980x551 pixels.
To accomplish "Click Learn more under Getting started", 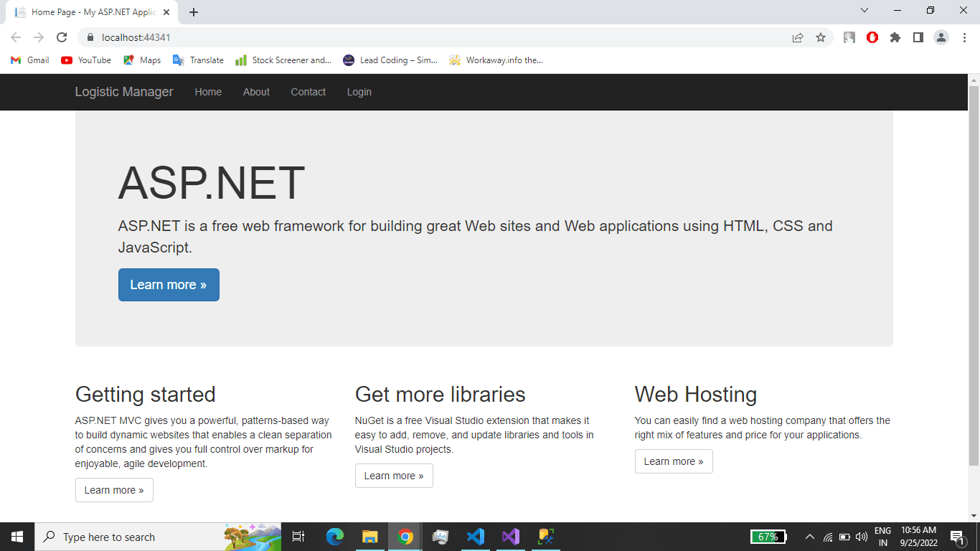I will [x=114, y=490].
